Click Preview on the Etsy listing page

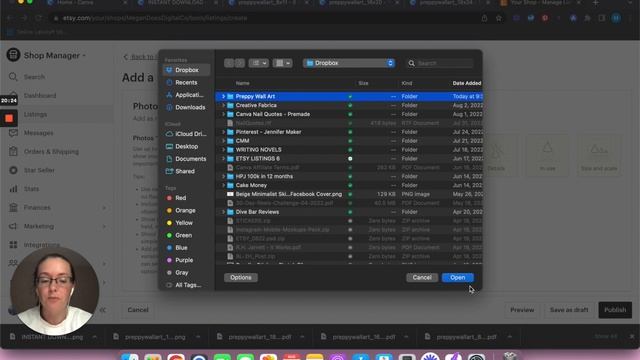point(522,310)
